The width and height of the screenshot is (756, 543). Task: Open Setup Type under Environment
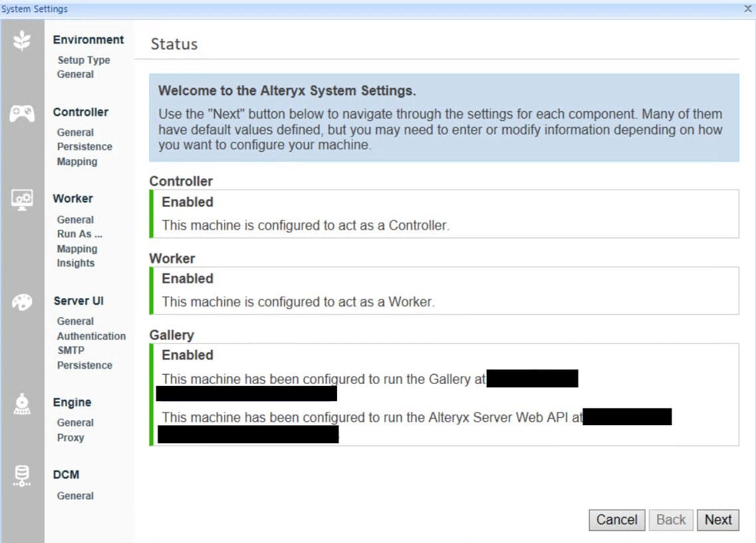click(x=84, y=60)
